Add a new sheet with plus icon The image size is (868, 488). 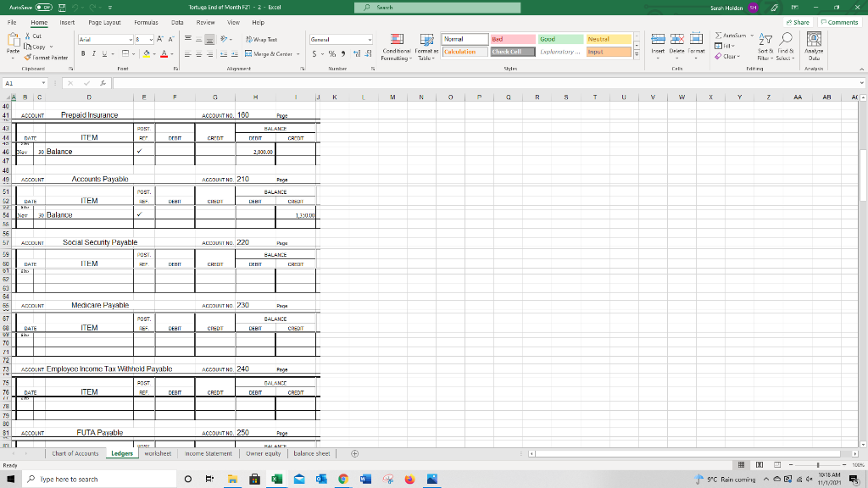[x=355, y=454]
